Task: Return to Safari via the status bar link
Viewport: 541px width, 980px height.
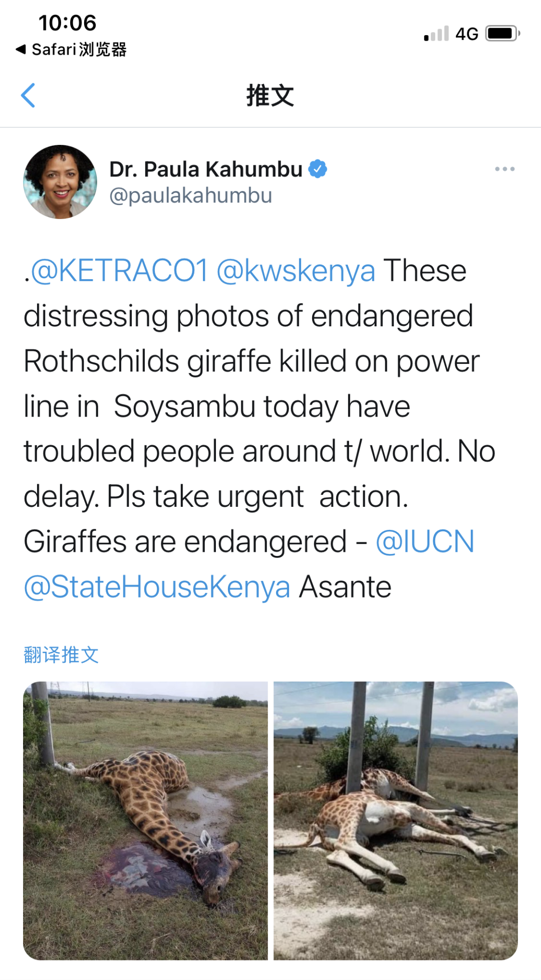Action: [71, 50]
